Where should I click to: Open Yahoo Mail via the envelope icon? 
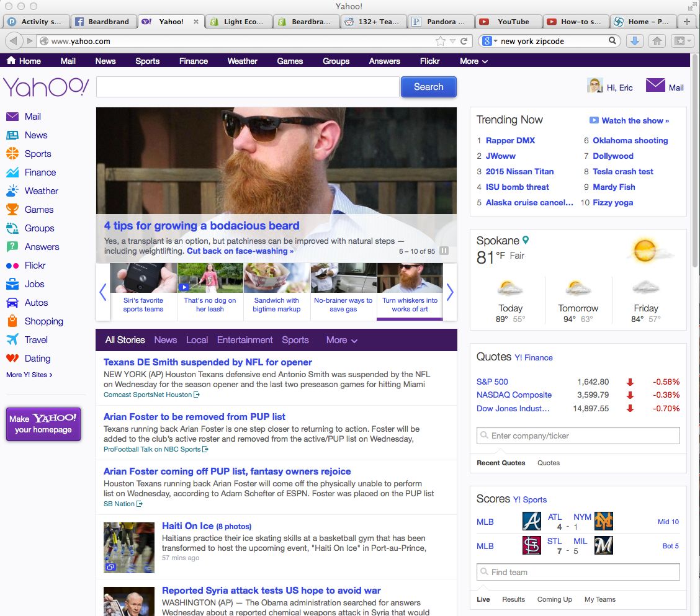[655, 85]
